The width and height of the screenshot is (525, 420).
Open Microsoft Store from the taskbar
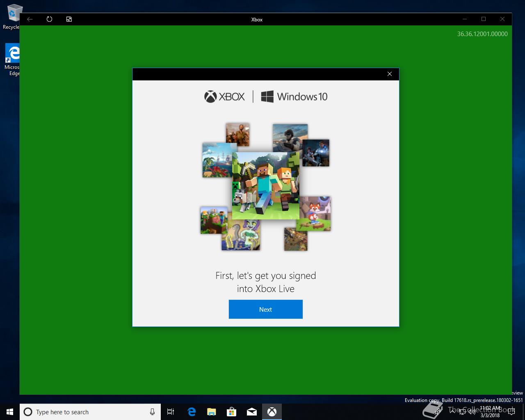tap(231, 412)
